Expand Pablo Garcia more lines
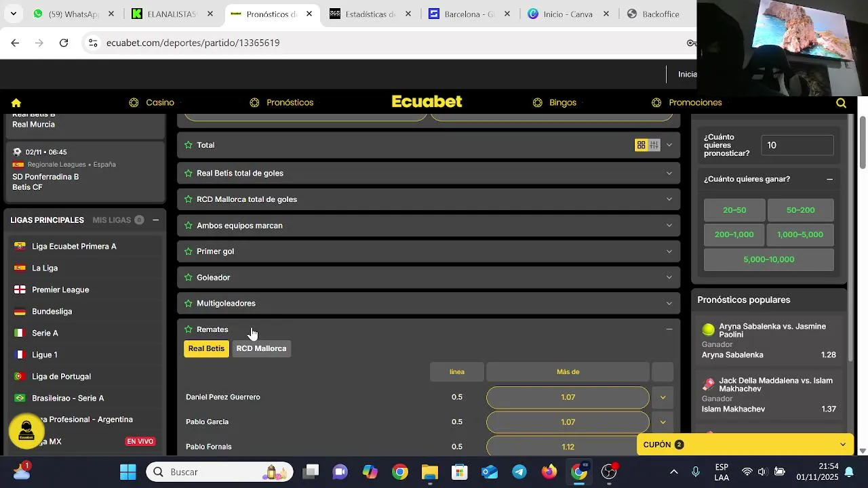 coord(663,422)
